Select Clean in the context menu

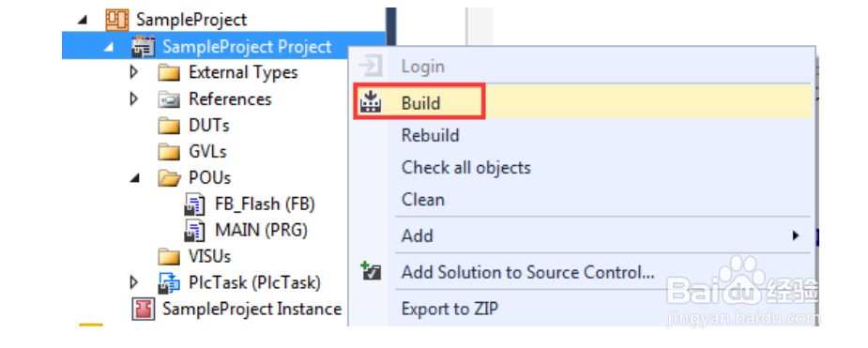coord(423,199)
